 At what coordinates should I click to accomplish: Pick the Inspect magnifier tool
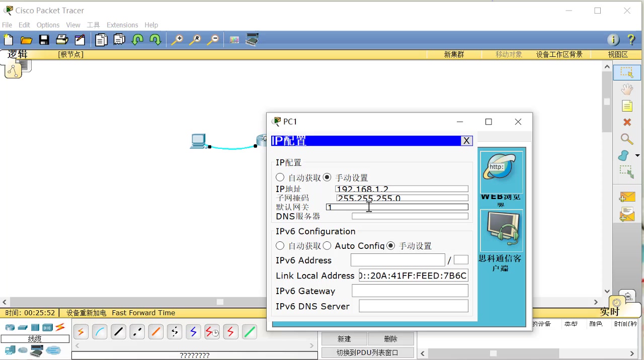(627, 139)
